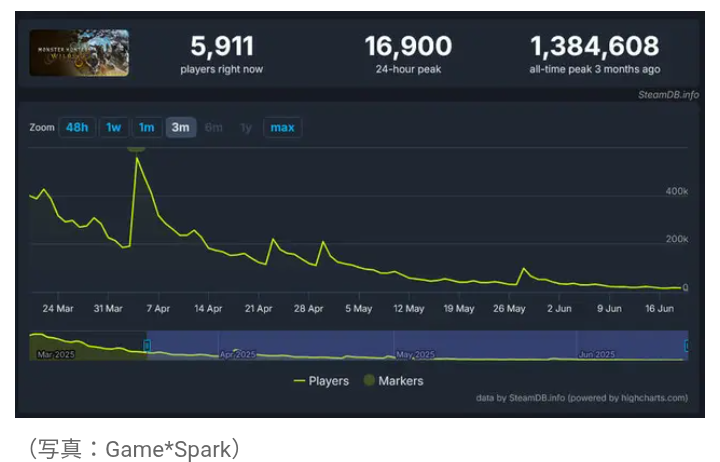Show the max time range
This screenshot has height=462, width=720.
click(282, 127)
